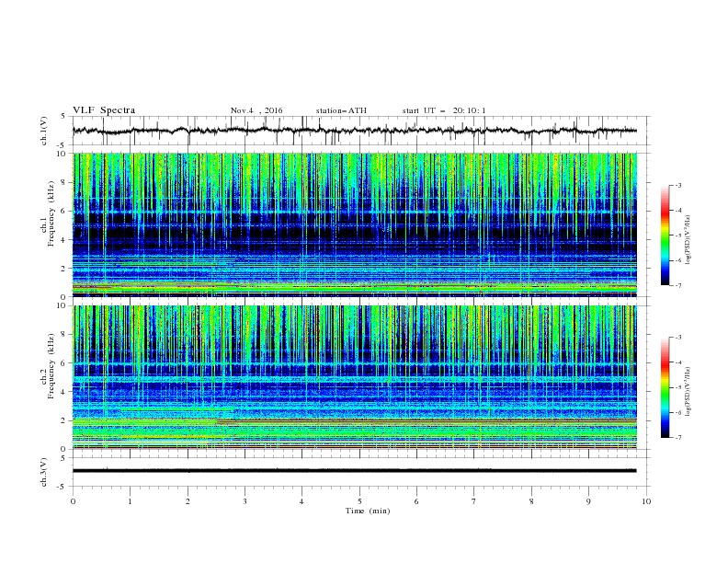This screenshot has height=563, width=728.
Task: Click the ch.1 spectrogram color scale bar
Action: pos(665,235)
